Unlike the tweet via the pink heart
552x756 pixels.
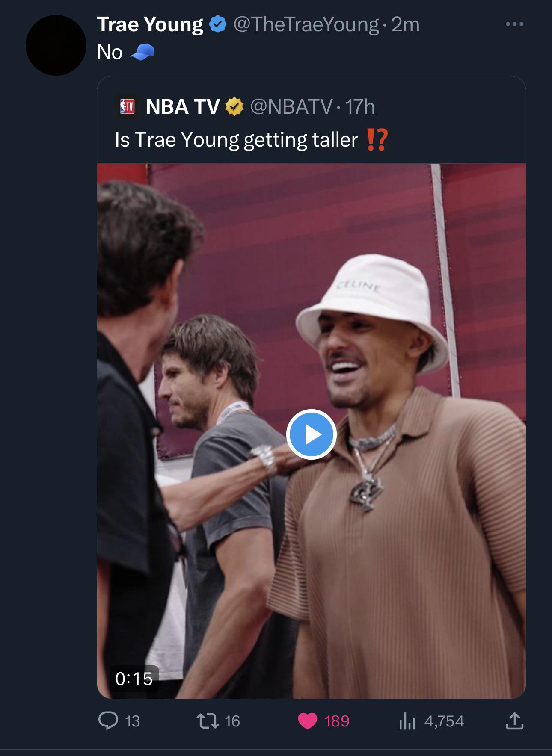(308, 721)
